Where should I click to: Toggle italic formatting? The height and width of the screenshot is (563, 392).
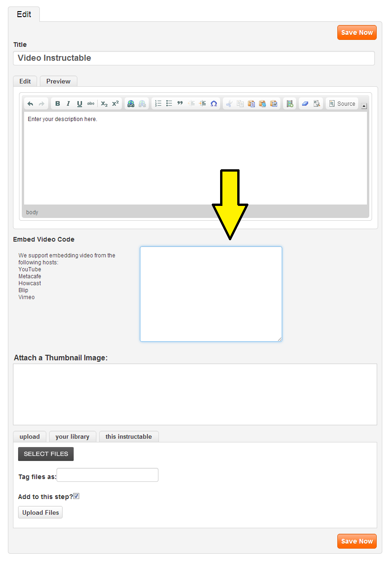[x=69, y=104]
